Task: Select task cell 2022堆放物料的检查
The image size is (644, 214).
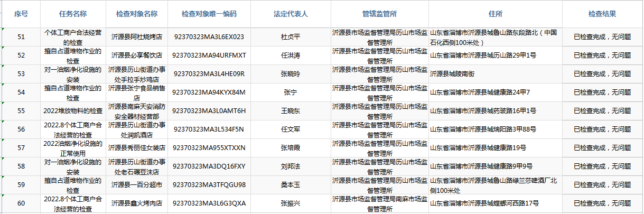Action: (73, 111)
